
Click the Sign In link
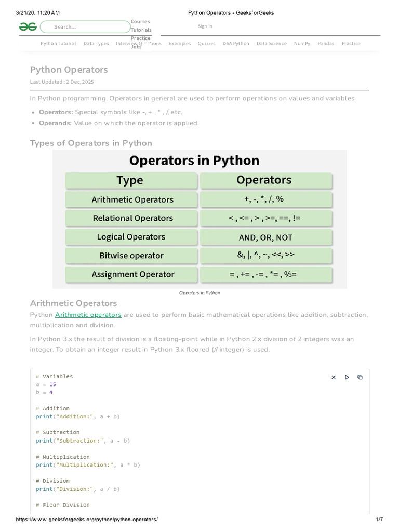click(205, 26)
